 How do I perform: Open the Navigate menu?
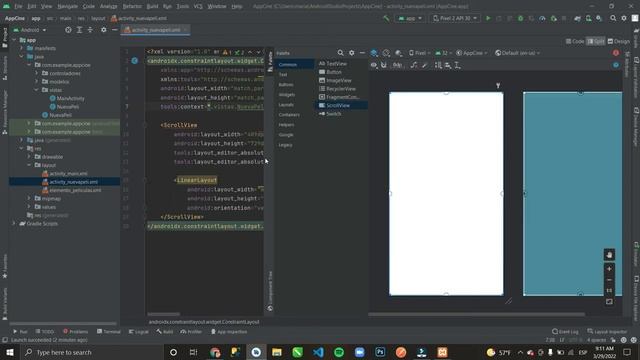[x=67, y=6]
